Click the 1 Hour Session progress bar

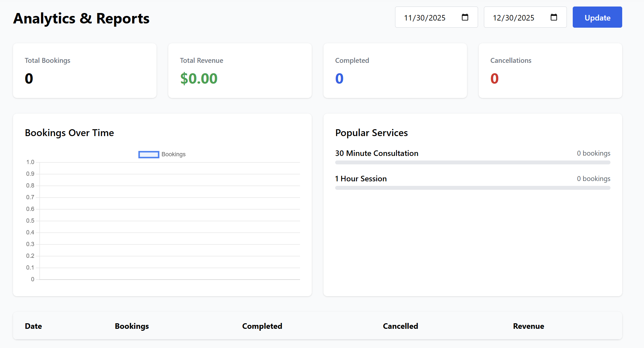click(473, 188)
